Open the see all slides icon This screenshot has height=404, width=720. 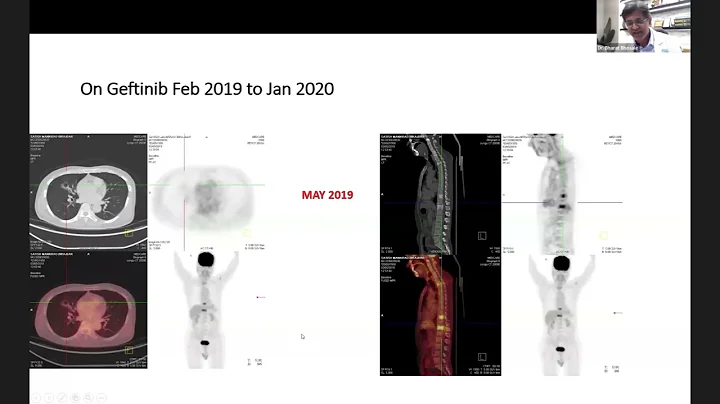point(75,398)
